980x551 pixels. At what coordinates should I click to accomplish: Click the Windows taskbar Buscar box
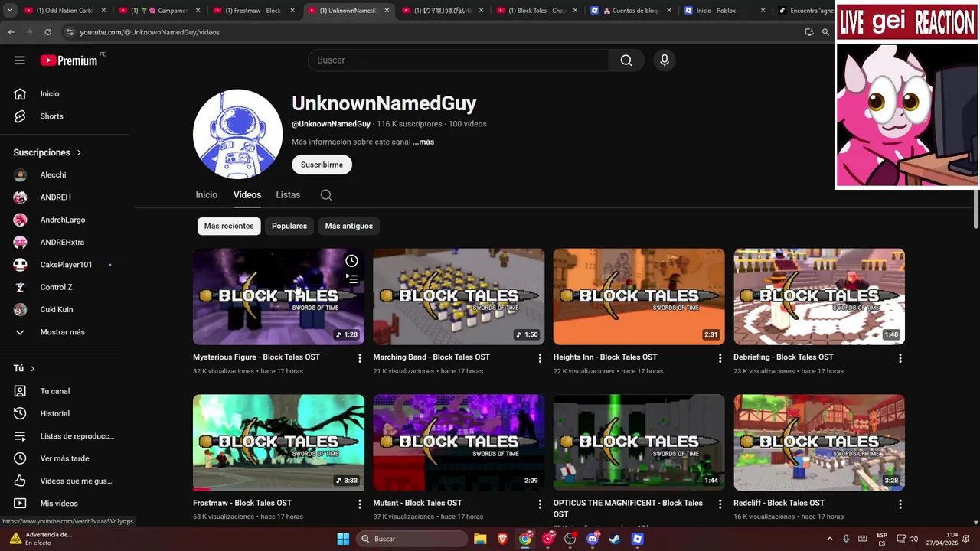point(413,539)
